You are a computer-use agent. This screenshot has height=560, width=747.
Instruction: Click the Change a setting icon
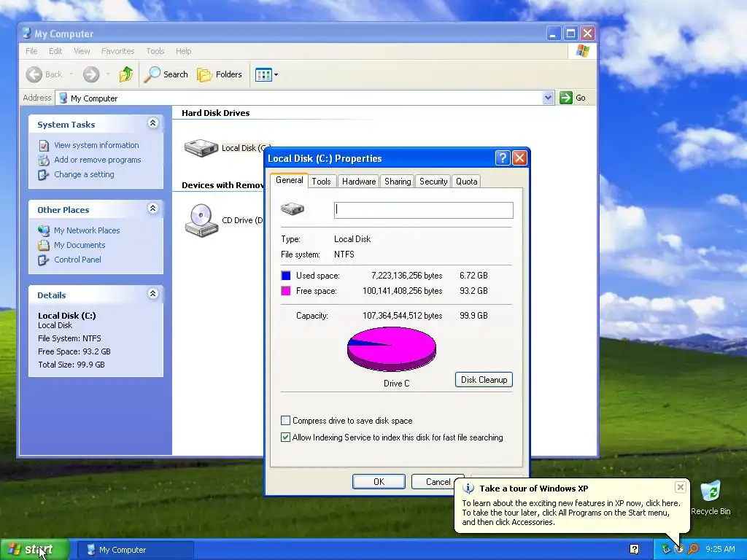pos(43,174)
